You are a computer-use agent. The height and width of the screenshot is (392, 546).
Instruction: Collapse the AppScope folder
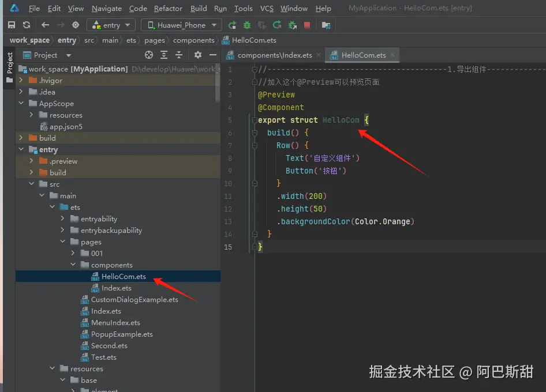[21, 103]
